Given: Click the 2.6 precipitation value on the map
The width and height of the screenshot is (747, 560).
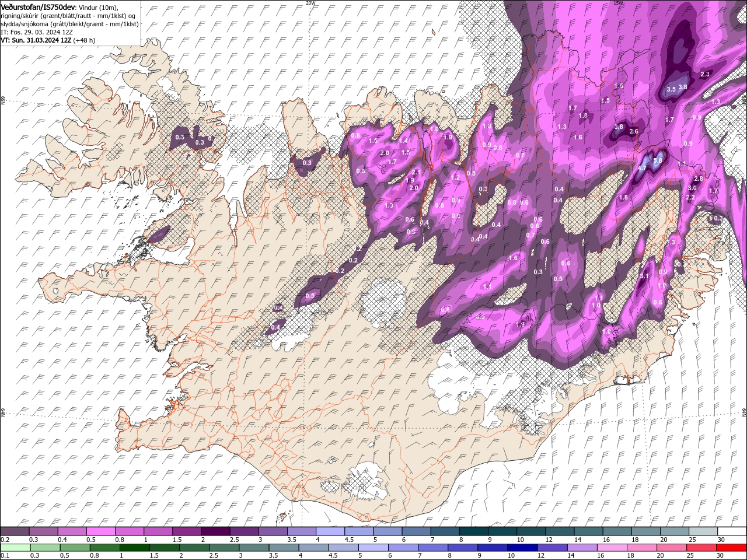Looking at the screenshot, I should click(634, 131).
